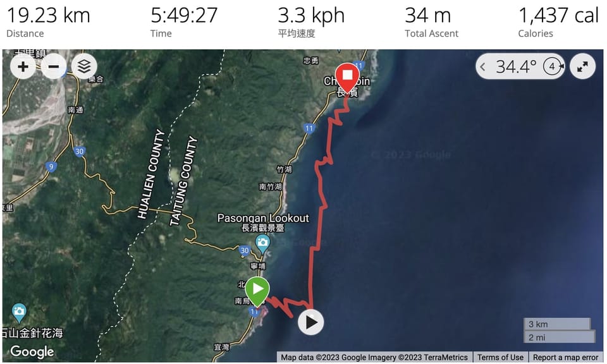This screenshot has height=364, width=607.
Task: Toggle the 3 km scale bar units
Action: 556,324
